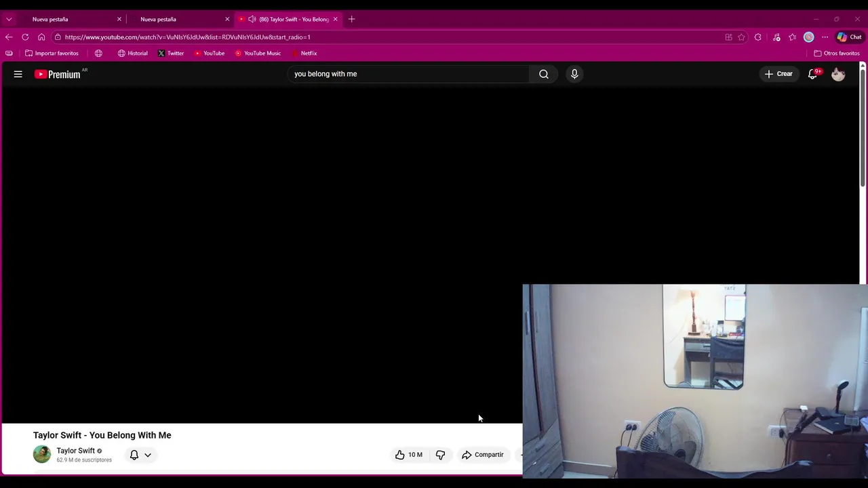Image resolution: width=868 pixels, height=488 pixels.
Task: Go back with browser back arrow
Action: pyautogui.click(x=9, y=37)
